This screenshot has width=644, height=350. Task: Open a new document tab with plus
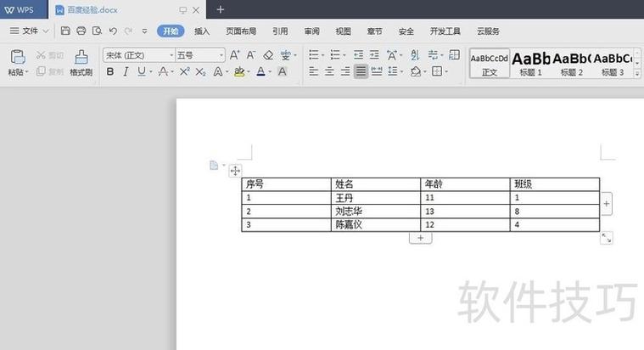221,9
